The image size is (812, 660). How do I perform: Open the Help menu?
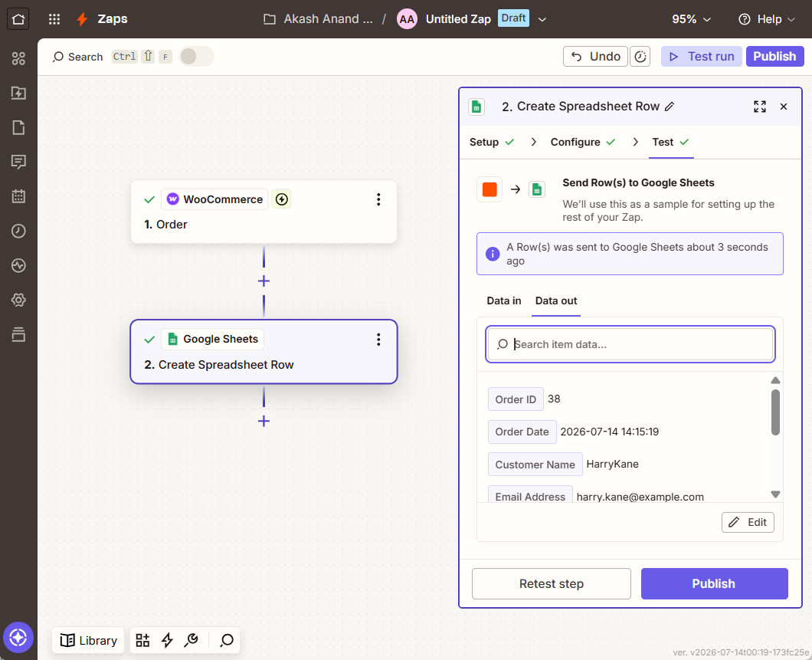[767, 19]
